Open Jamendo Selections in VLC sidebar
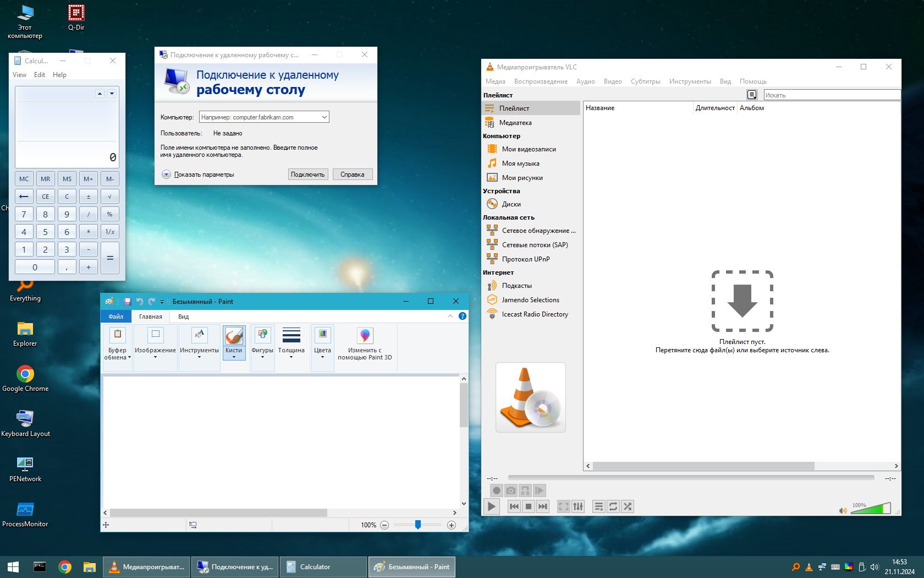The image size is (924, 578). click(530, 300)
